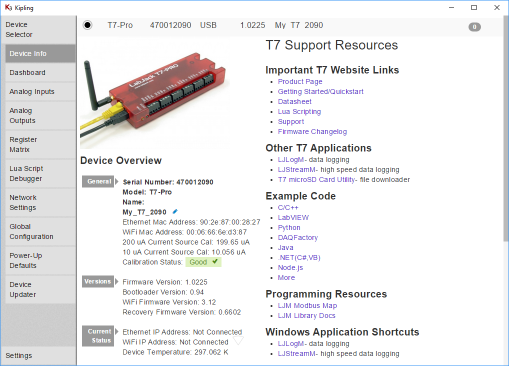Image resolution: width=509 pixels, height=366 pixels.
Task: Open the Lua Script Debugger tab
Action: (x=40, y=173)
